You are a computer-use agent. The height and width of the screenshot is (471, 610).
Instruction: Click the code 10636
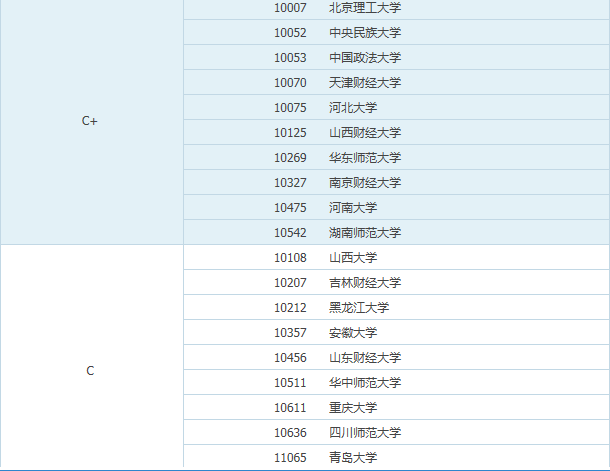click(x=290, y=432)
